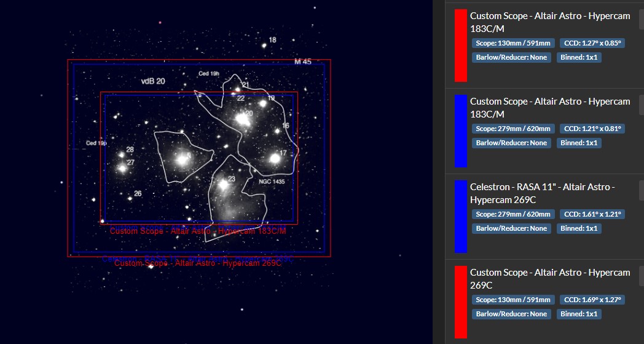The height and width of the screenshot is (344, 644).
Task: Click the star label '28' in the sky map
Action: tap(130, 150)
